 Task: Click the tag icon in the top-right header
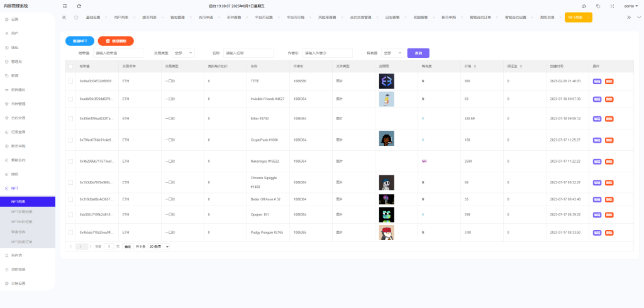(x=597, y=6)
